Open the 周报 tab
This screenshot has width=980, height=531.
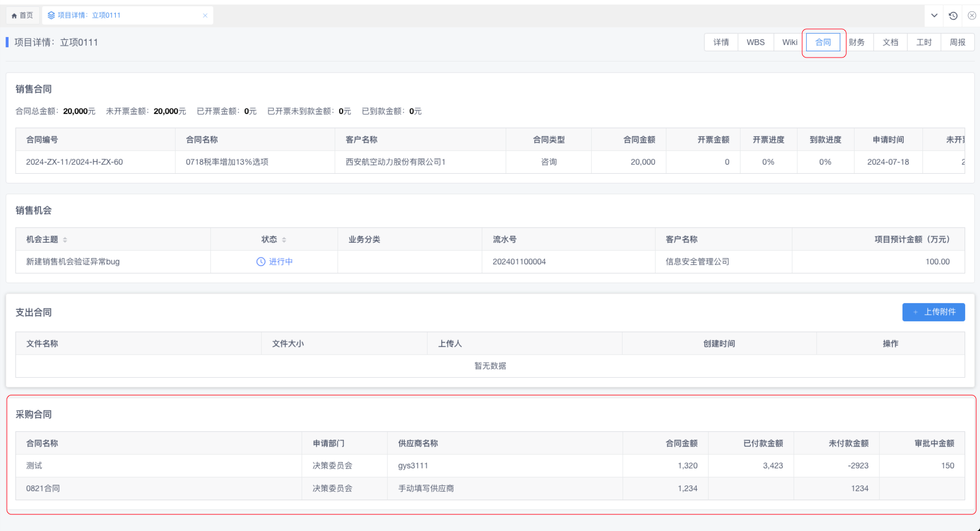pos(957,42)
